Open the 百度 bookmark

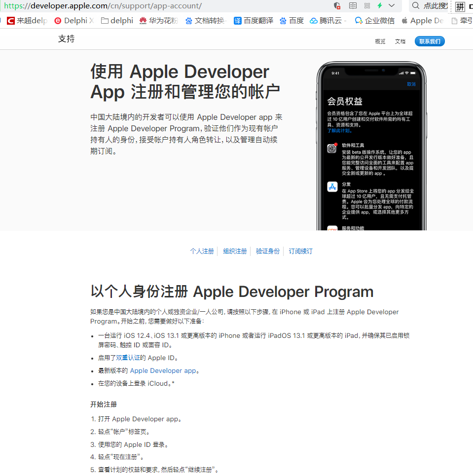(x=292, y=21)
